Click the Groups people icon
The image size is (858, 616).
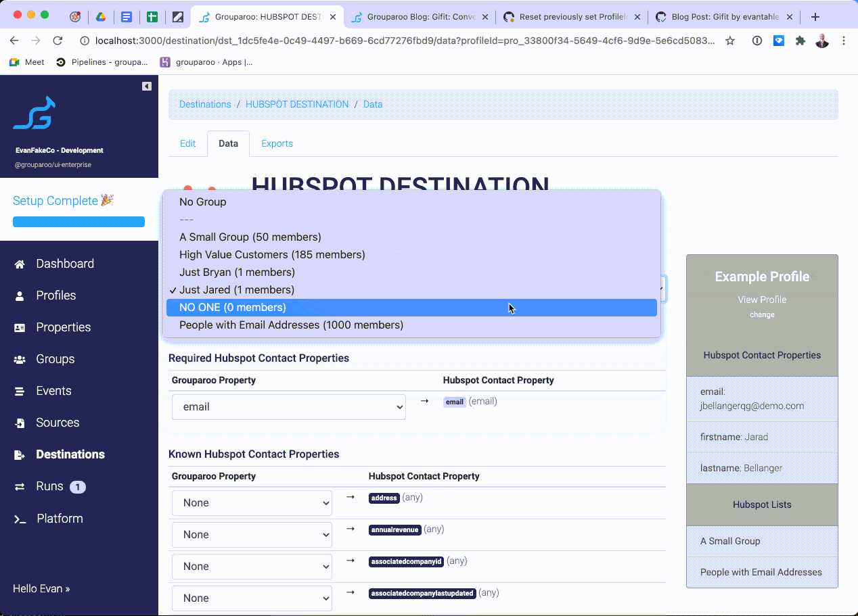(x=20, y=360)
